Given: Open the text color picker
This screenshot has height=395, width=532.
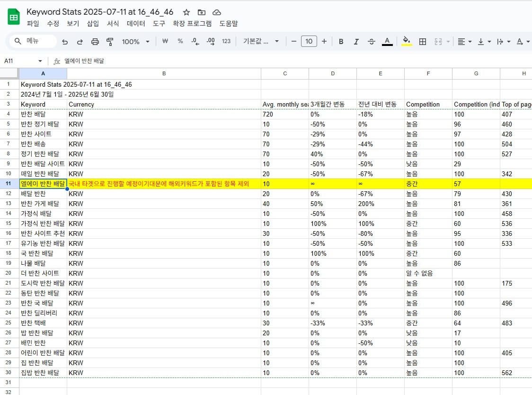Looking at the screenshot, I should coord(387,41).
